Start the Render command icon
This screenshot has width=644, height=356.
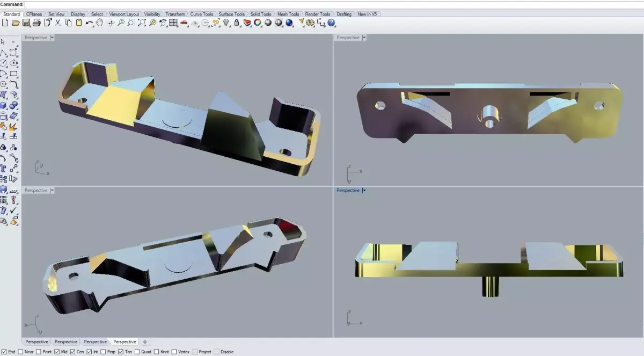[x=289, y=23]
